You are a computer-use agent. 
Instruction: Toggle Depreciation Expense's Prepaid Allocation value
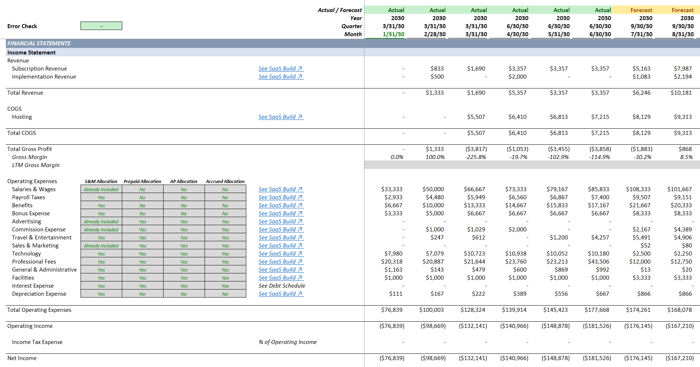click(x=142, y=294)
